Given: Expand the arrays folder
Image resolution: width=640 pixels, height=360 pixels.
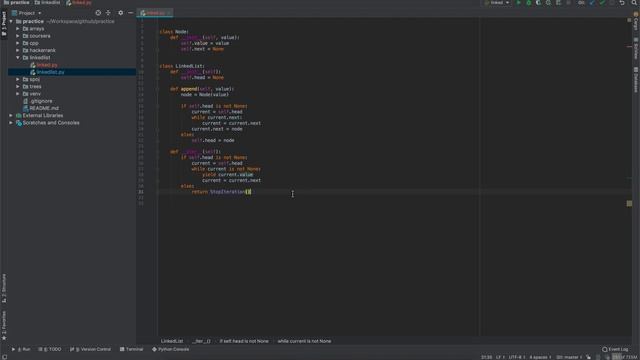Looking at the screenshot, I should click(x=18, y=29).
